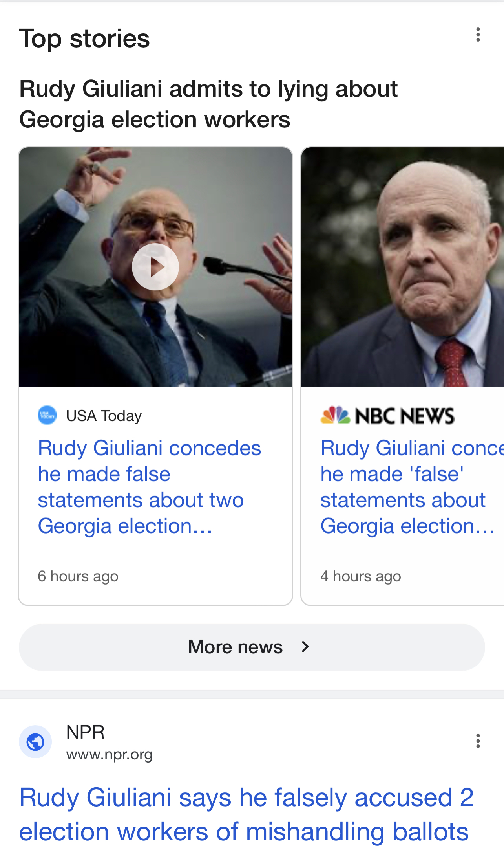Open the NBC News Giuliani photo thumbnail

tap(403, 267)
